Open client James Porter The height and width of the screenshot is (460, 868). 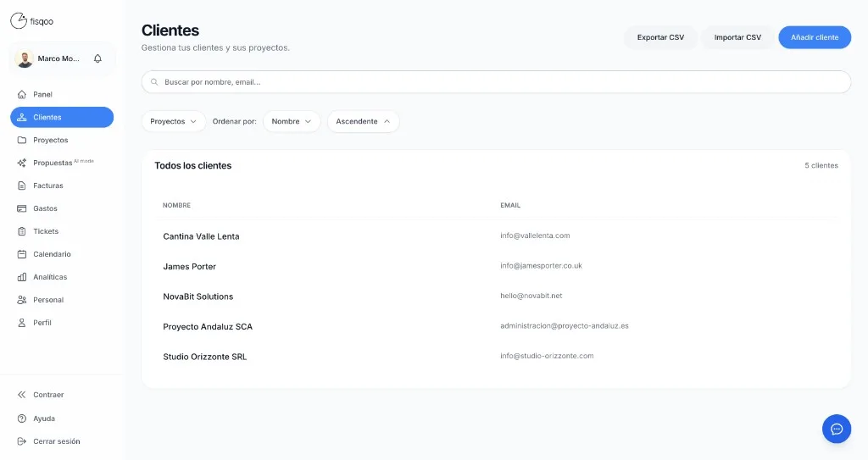tap(189, 266)
